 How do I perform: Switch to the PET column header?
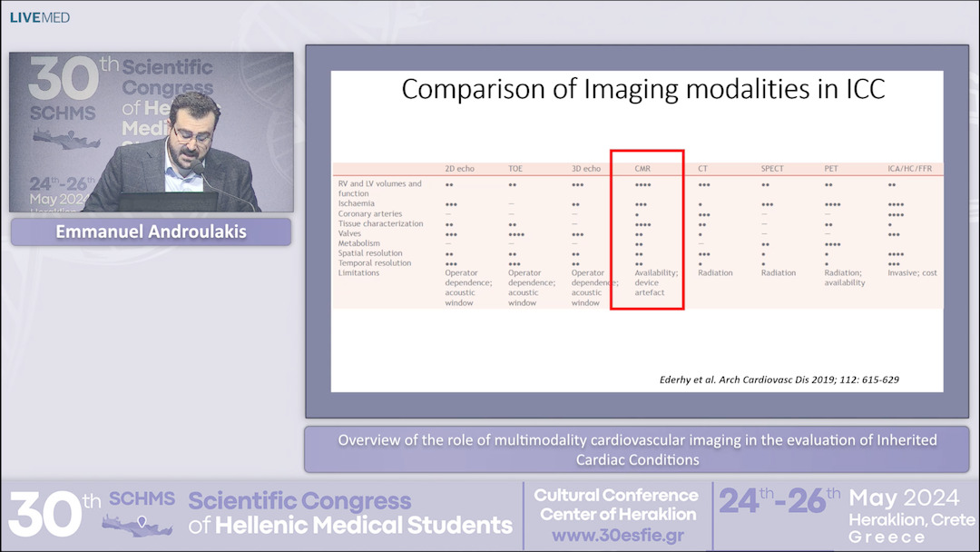[x=830, y=168]
